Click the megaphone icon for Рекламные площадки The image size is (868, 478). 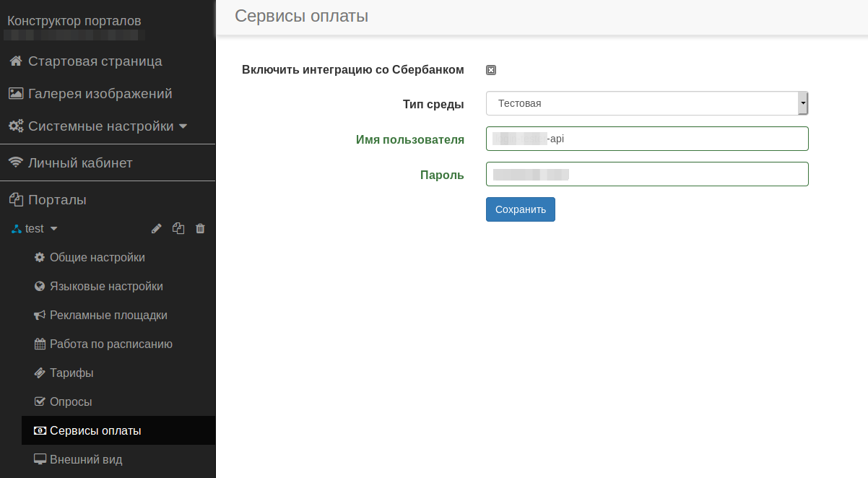[40, 316]
